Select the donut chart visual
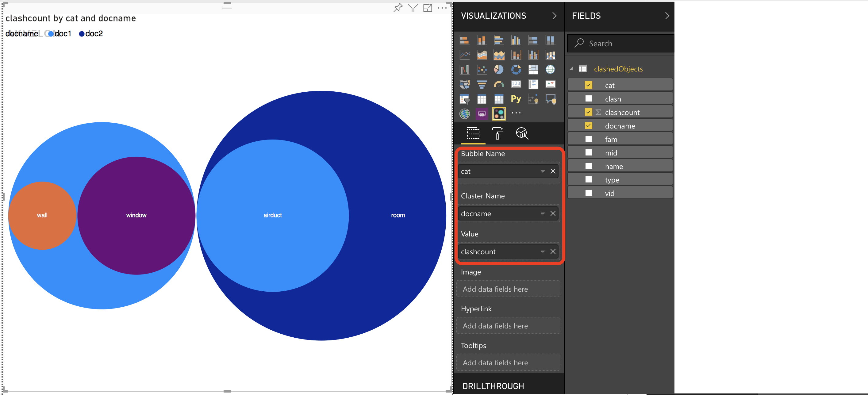The width and height of the screenshot is (868, 395). pyautogui.click(x=516, y=70)
